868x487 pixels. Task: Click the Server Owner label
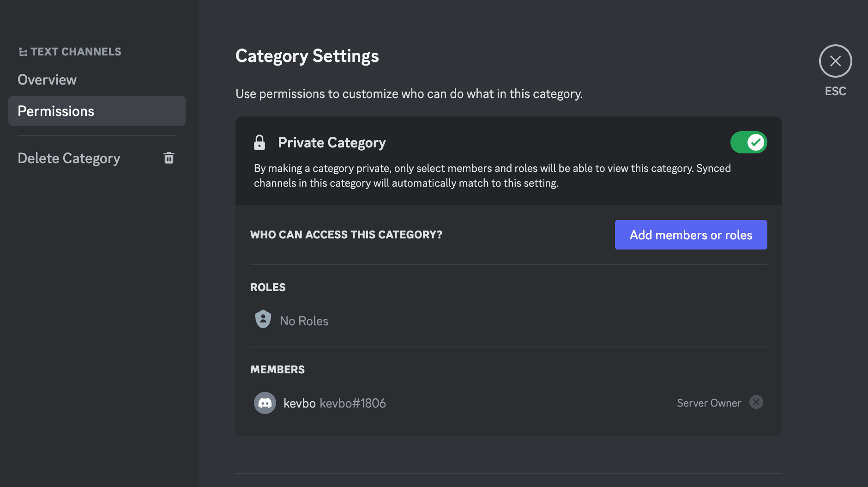point(709,403)
